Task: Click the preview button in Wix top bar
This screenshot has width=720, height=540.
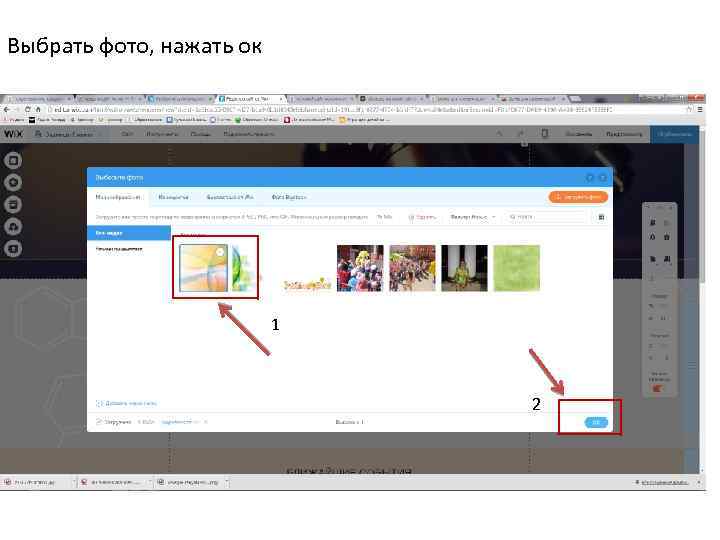Action: point(624,134)
